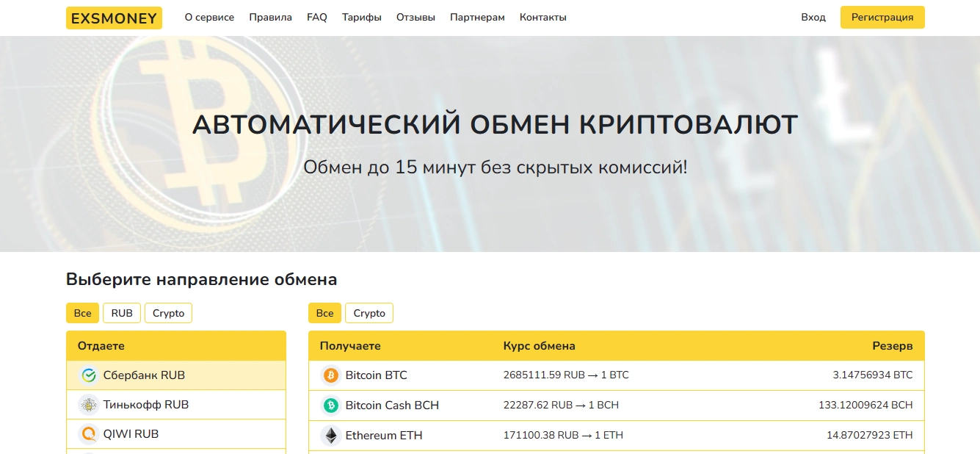Click the Tinkoff logo icon
980x454 pixels.
click(89, 405)
